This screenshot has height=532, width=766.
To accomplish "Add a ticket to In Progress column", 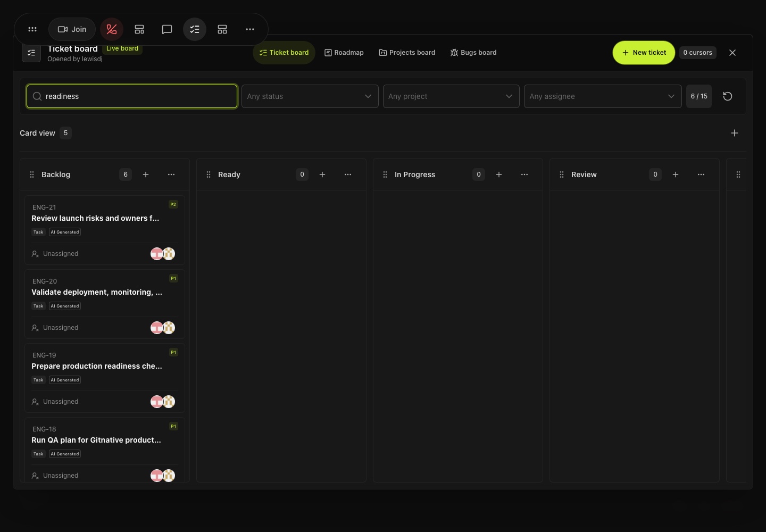I will (x=499, y=174).
